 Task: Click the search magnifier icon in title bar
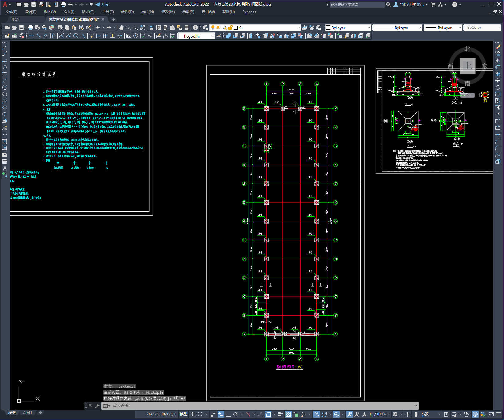coord(388,4)
